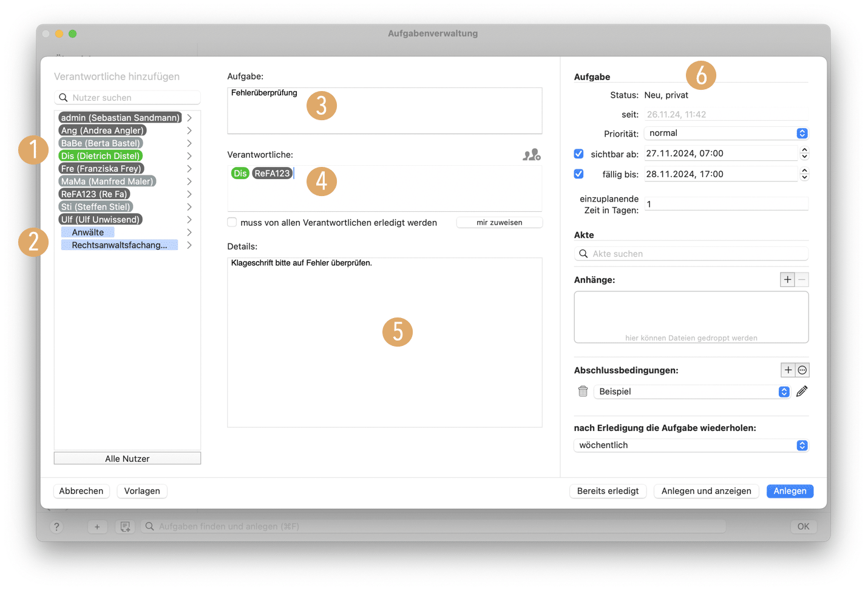Click the blue Anlegen button
The image size is (868, 590).
tap(790, 491)
